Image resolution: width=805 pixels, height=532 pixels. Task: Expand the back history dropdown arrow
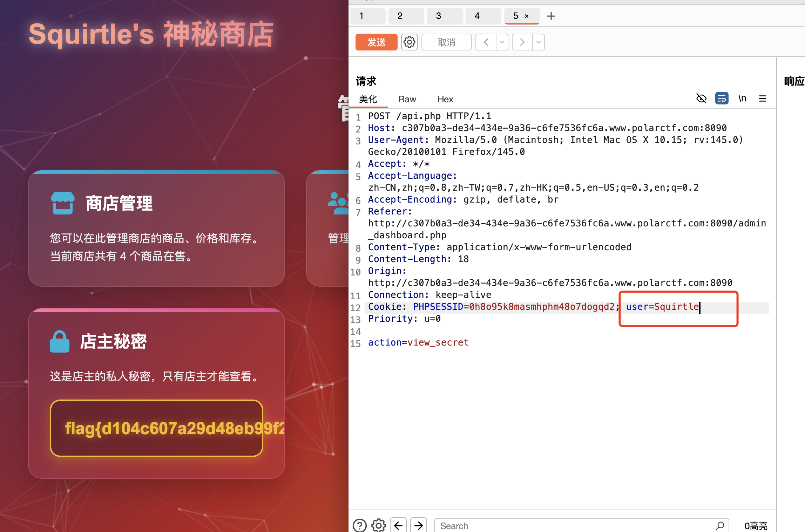coord(502,42)
